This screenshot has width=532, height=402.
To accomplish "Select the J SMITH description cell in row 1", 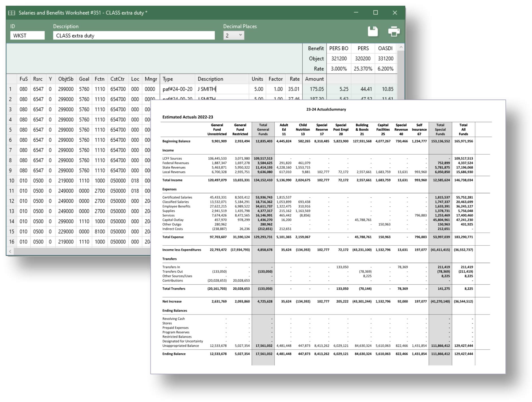I will tap(222, 89).
